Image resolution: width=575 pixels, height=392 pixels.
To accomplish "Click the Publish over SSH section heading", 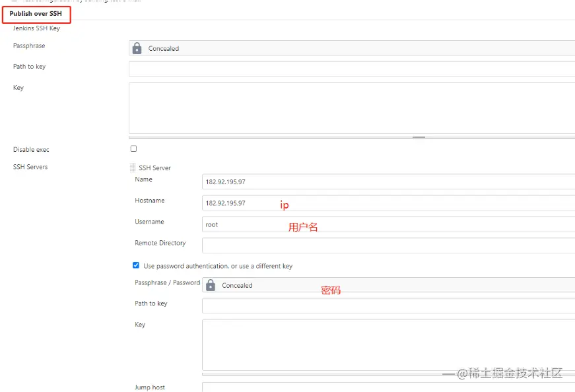I will (x=36, y=14).
